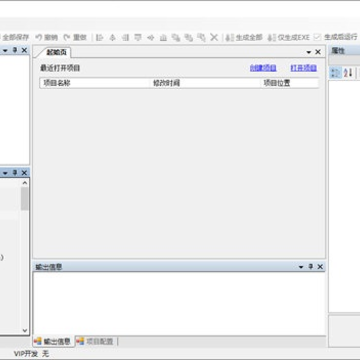Screen dimensions: 360x360
Task: Click the 创建项目 link
Action: click(x=263, y=68)
